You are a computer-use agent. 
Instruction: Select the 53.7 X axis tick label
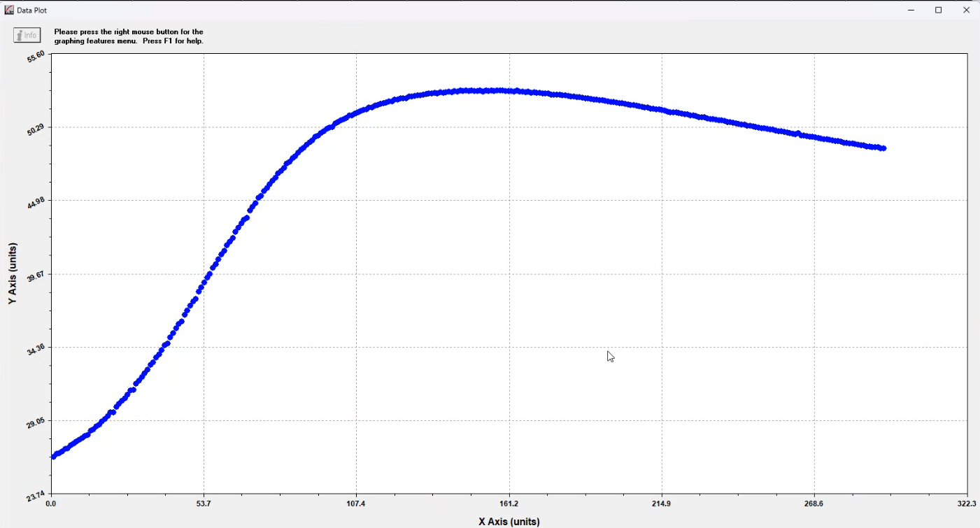click(x=204, y=504)
